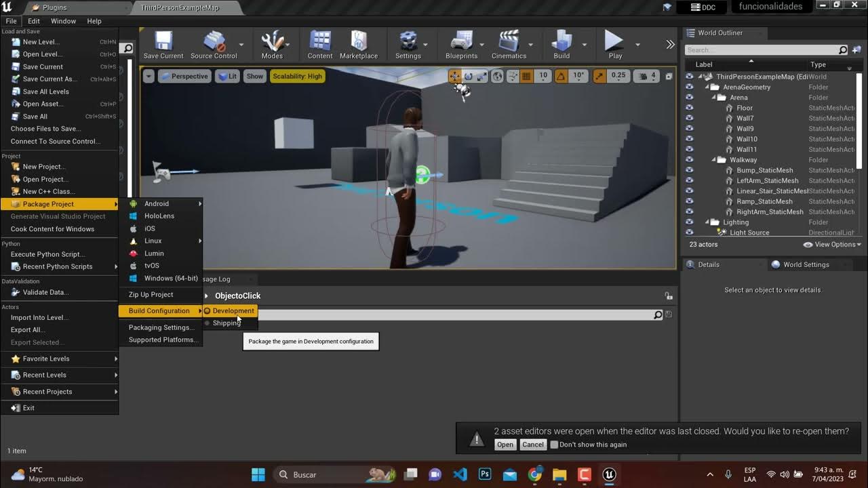Viewport: 868px width, 488px height.
Task: Collapse the ArenaGeometry folder in outliner
Action: click(x=707, y=87)
